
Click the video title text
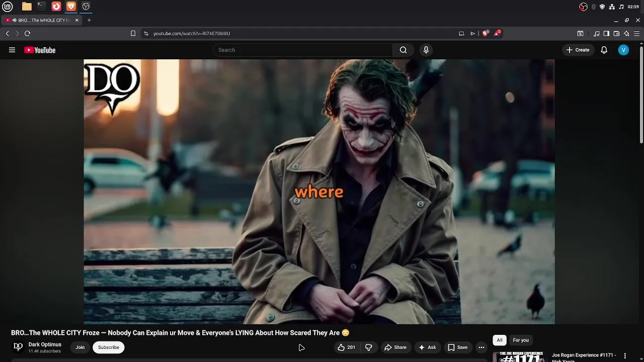tap(180, 333)
